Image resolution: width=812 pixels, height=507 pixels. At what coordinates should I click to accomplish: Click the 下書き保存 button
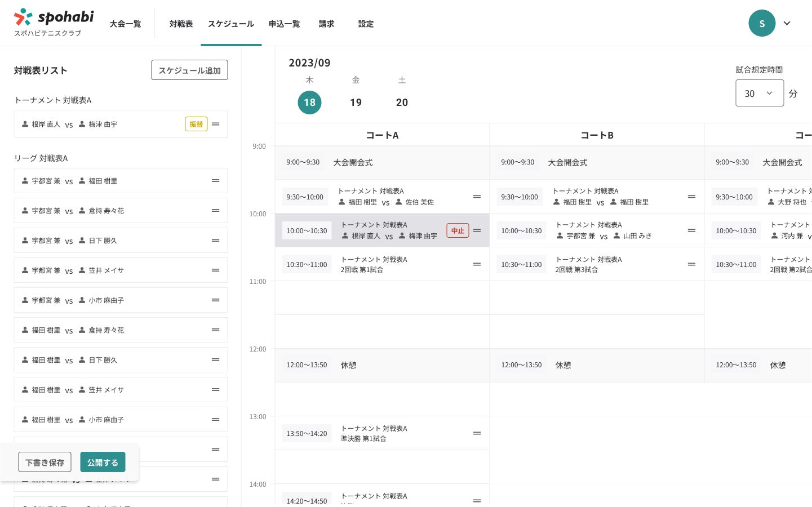[x=45, y=462]
